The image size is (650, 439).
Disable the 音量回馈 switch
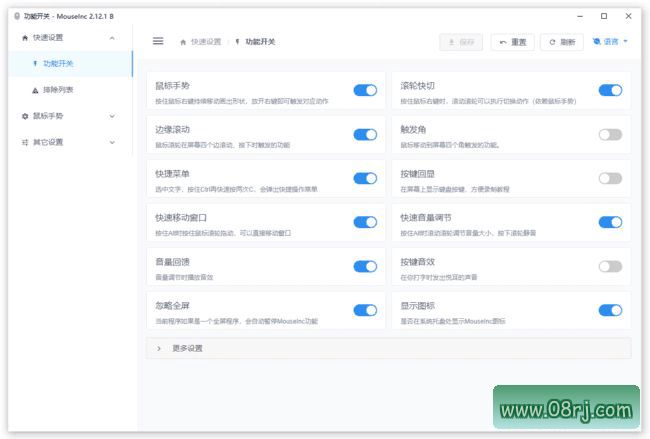pos(365,266)
